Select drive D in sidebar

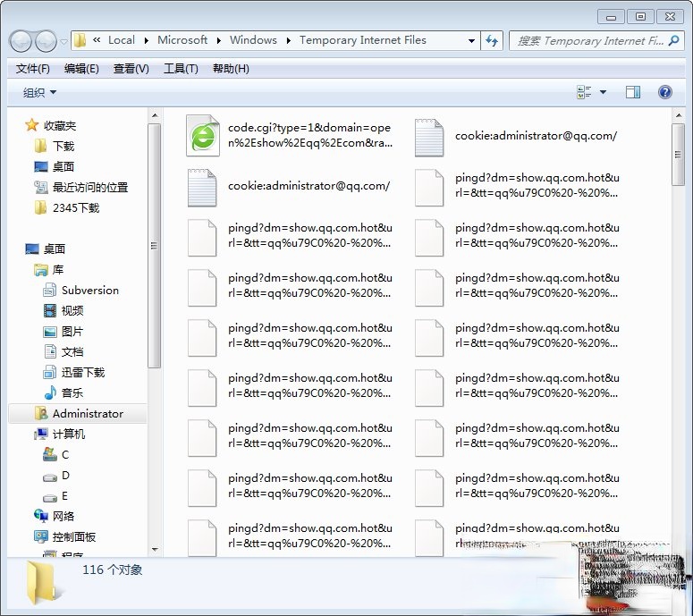(55, 476)
